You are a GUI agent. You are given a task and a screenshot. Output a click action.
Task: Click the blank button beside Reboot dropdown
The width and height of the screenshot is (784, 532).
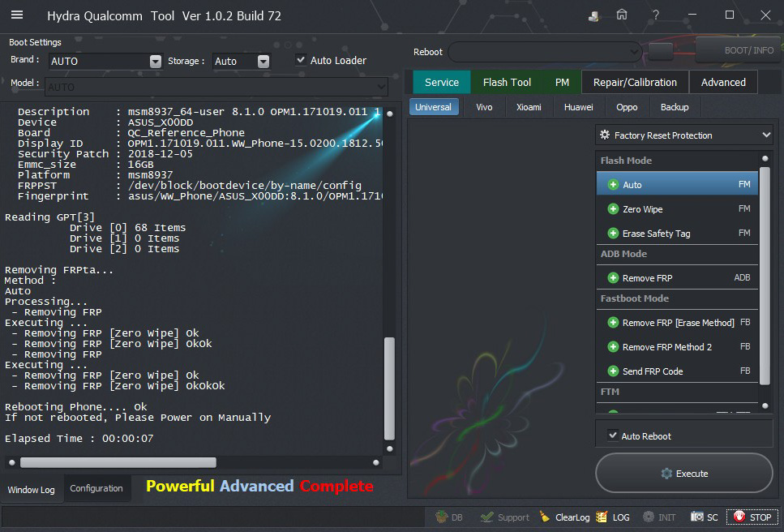[x=661, y=51]
